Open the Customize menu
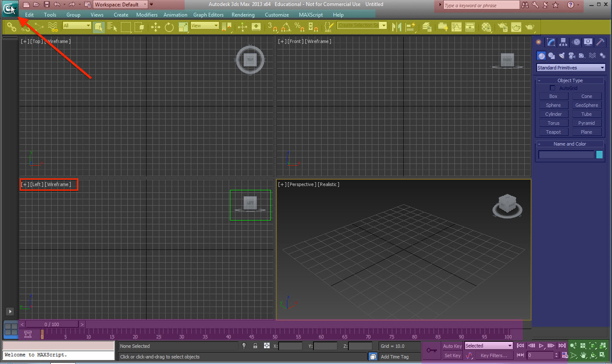This screenshot has height=364, width=612. click(277, 14)
